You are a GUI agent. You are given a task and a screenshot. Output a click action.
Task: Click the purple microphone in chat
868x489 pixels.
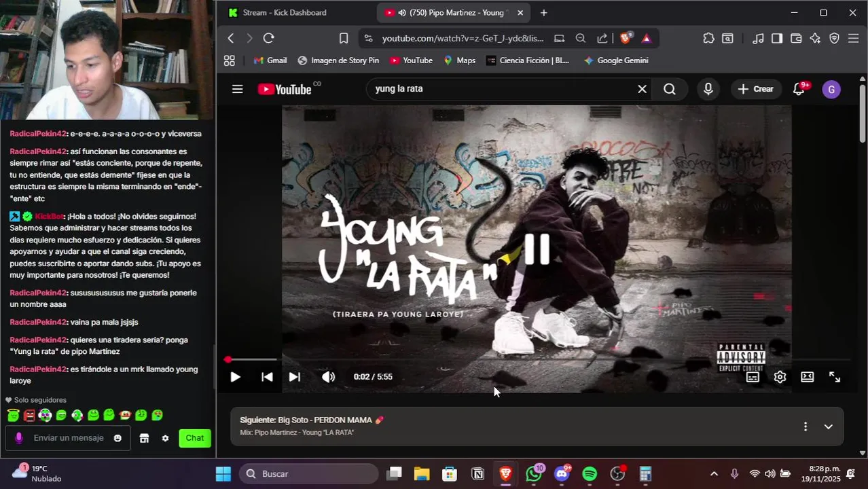click(19, 438)
